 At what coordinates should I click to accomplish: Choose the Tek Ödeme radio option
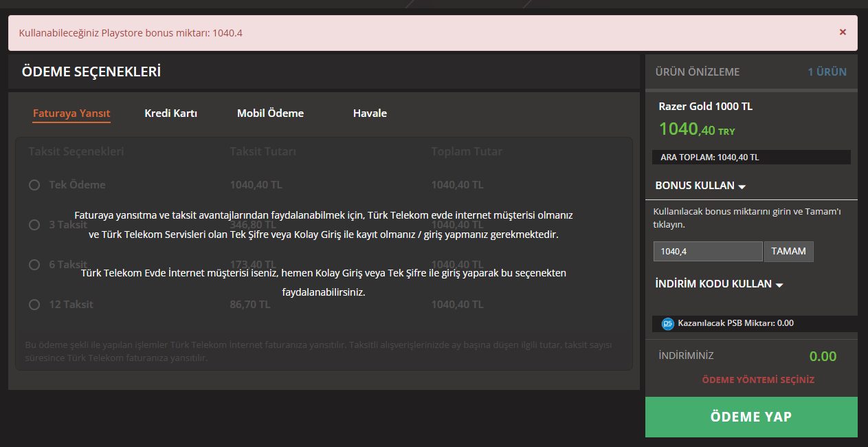tap(34, 185)
